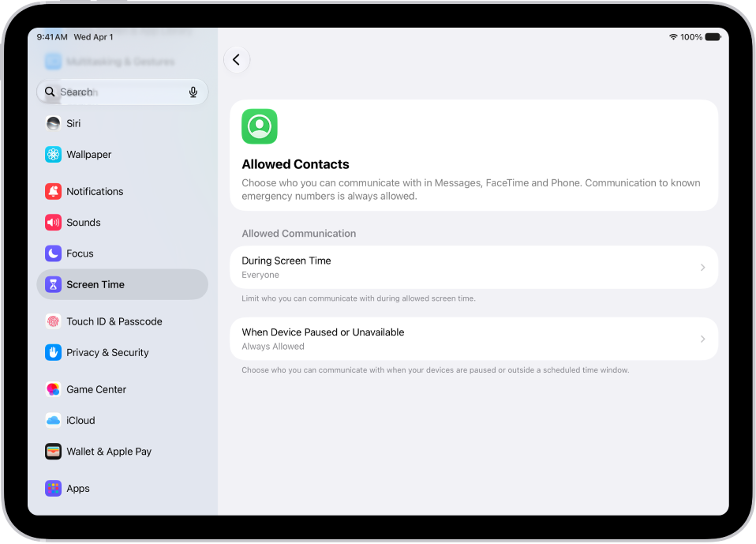Open Touch ID & Passcode
This screenshot has width=756, height=544.
coord(122,321)
